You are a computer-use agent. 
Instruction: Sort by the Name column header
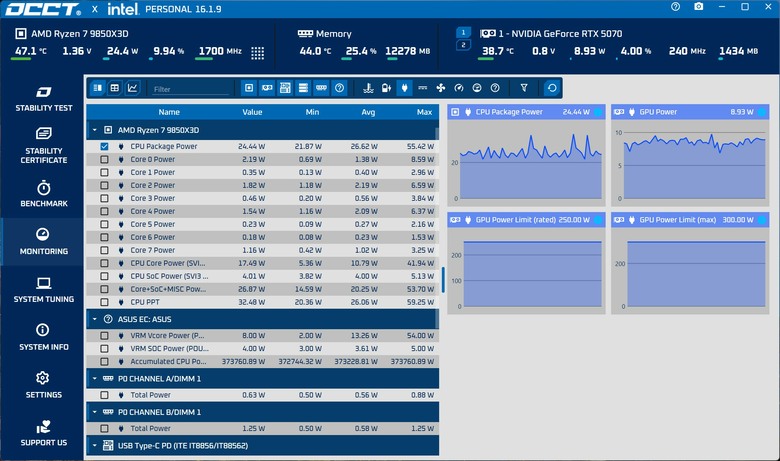[x=169, y=112]
